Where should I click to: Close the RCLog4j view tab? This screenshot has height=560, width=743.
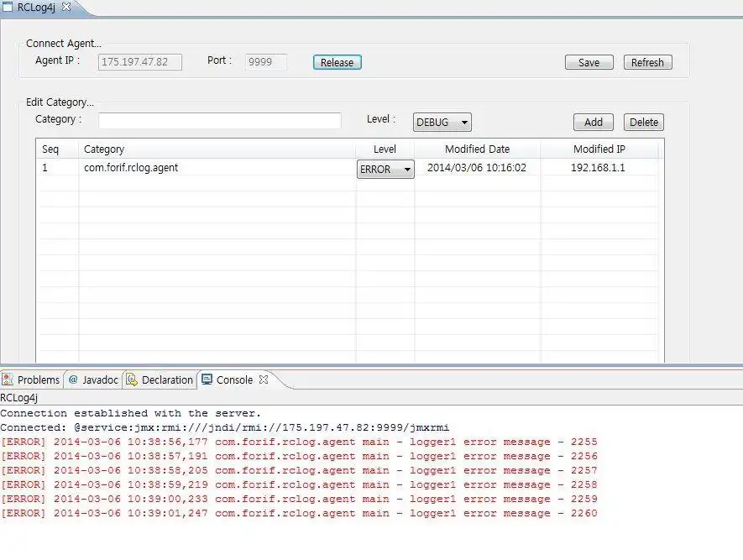point(66,7)
